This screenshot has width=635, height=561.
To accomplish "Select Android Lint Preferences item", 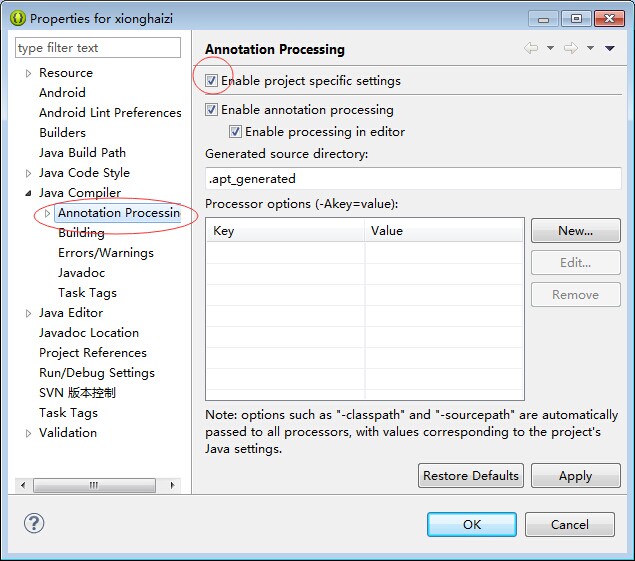I will [x=110, y=113].
